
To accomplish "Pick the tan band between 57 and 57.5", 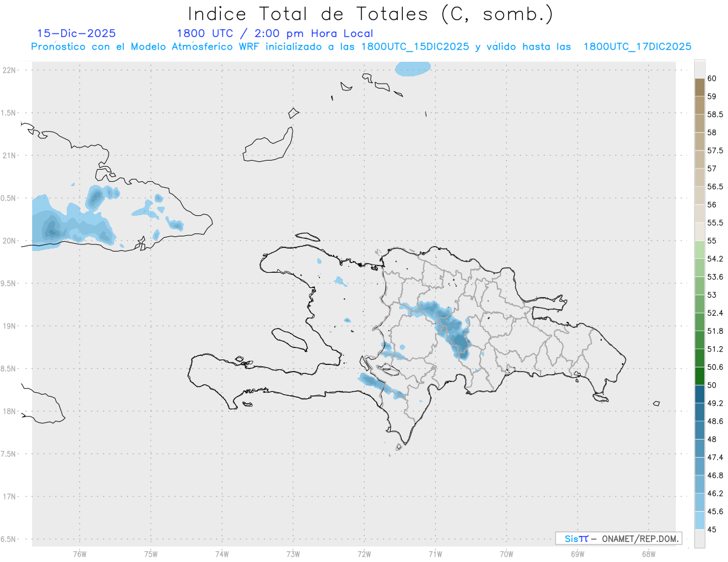I will click(699, 159).
